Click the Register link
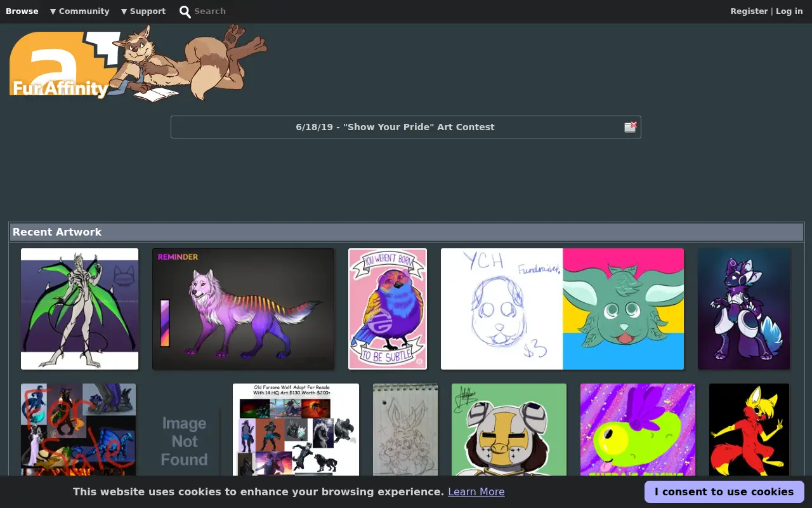The image size is (812, 508). [749, 11]
